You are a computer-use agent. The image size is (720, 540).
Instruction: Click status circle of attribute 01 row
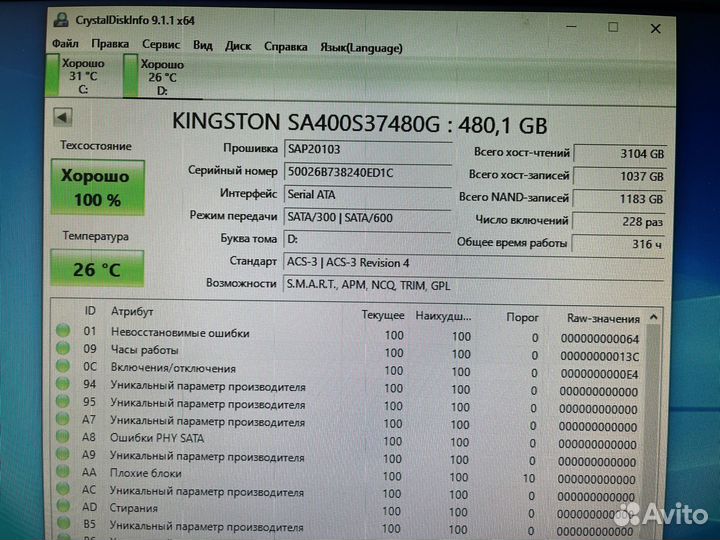(63, 330)
